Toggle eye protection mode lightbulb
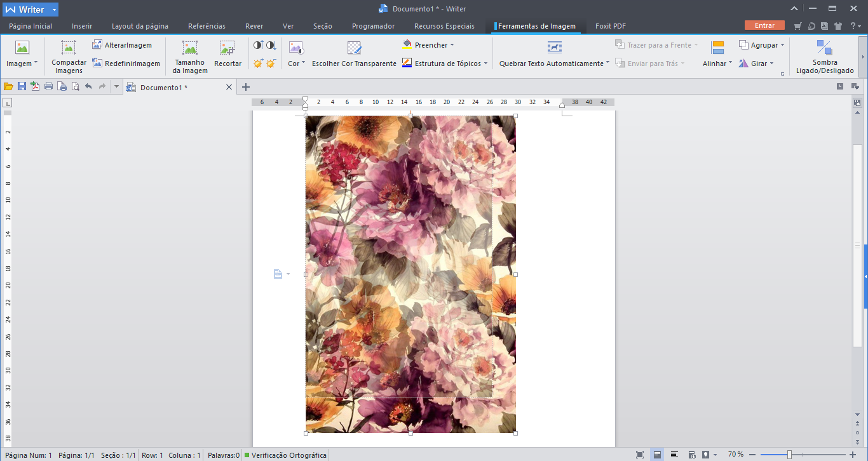 pyautogui.click(x=705, y=455)
